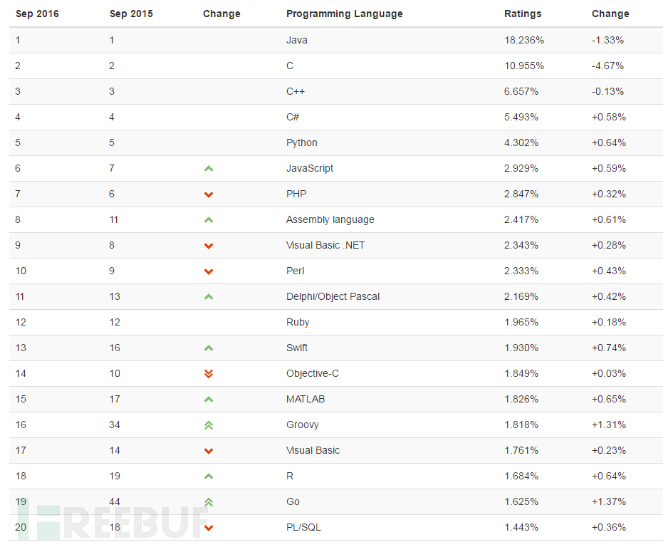Click the 18.236% rating for Java
The height and width of the screenshot is (547, 663).
pos(524,40)
